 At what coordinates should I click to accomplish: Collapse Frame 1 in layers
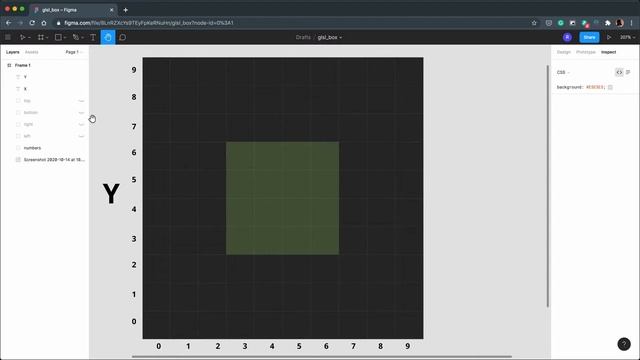point(9,65)
